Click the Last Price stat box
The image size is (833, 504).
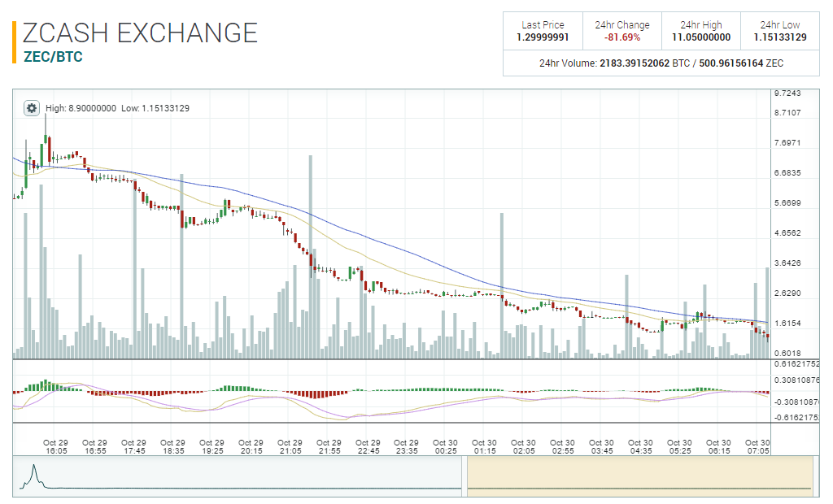click(543, 30)
